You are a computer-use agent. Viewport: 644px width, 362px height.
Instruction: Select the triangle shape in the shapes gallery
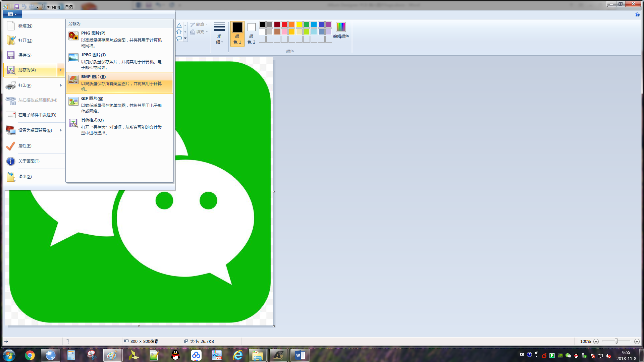[x=179, y=25]
